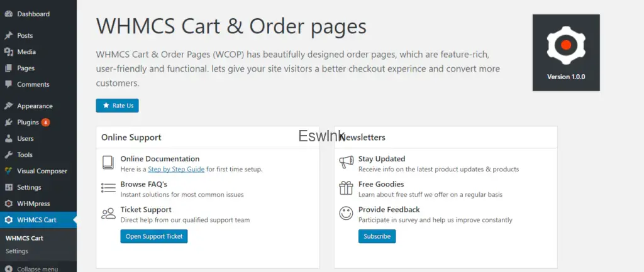Click the Subscribe button under Newsletters
The width and height of the screenshot is (644, 272).
pos(377,237)
